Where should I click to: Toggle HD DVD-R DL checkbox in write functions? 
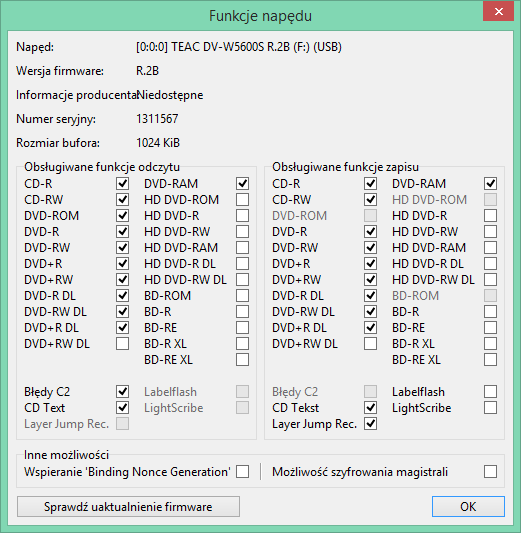pos(490,263)
